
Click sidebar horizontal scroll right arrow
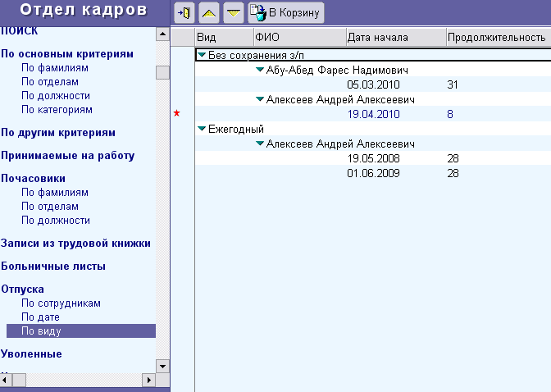(x=149, y=380)
